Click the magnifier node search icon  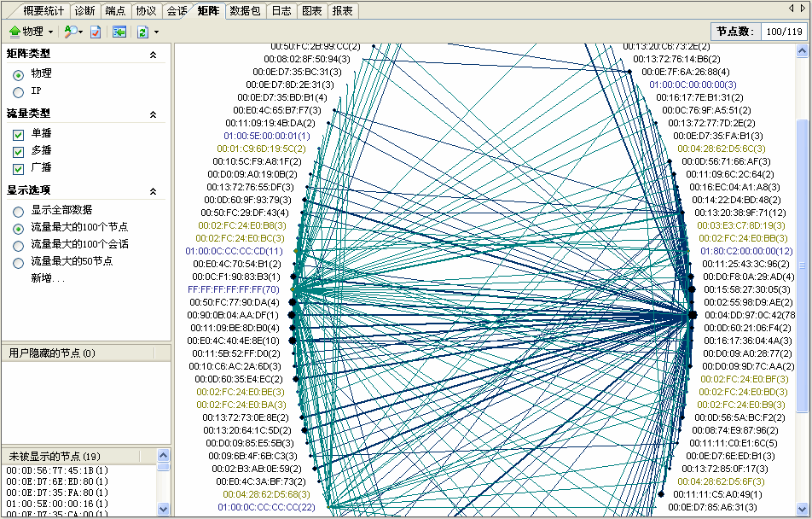coord(70,32)
